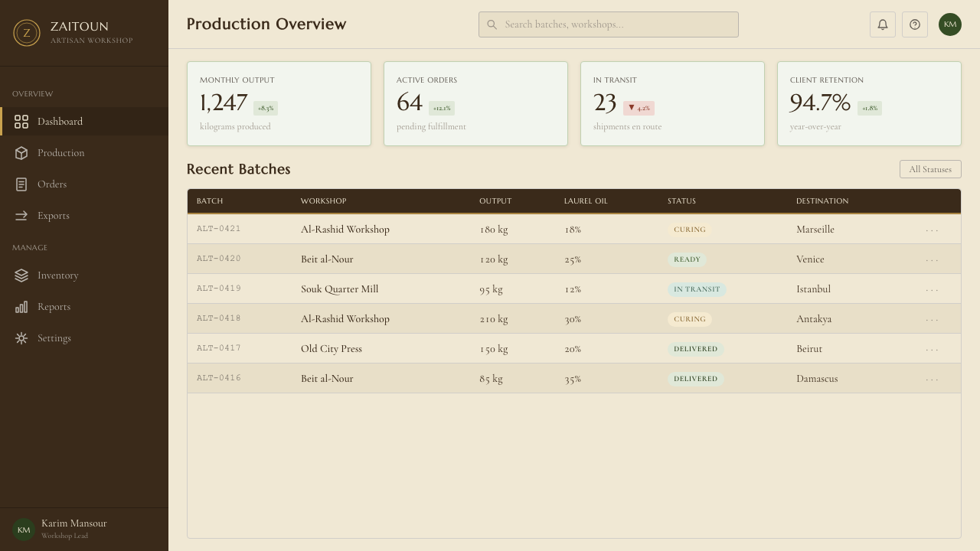Open the Monthly Output stat card

click(279, 103)
